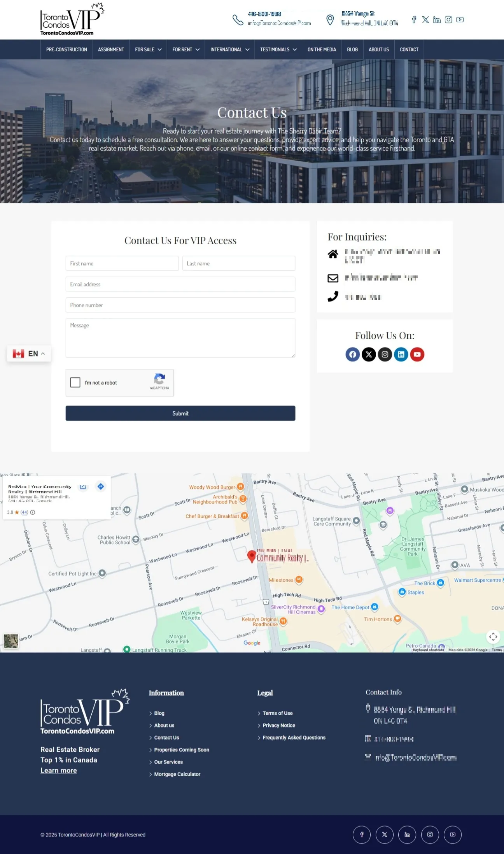Click the First name field
The width and height of the screenshot is (504, 854).
click(122, 263)
